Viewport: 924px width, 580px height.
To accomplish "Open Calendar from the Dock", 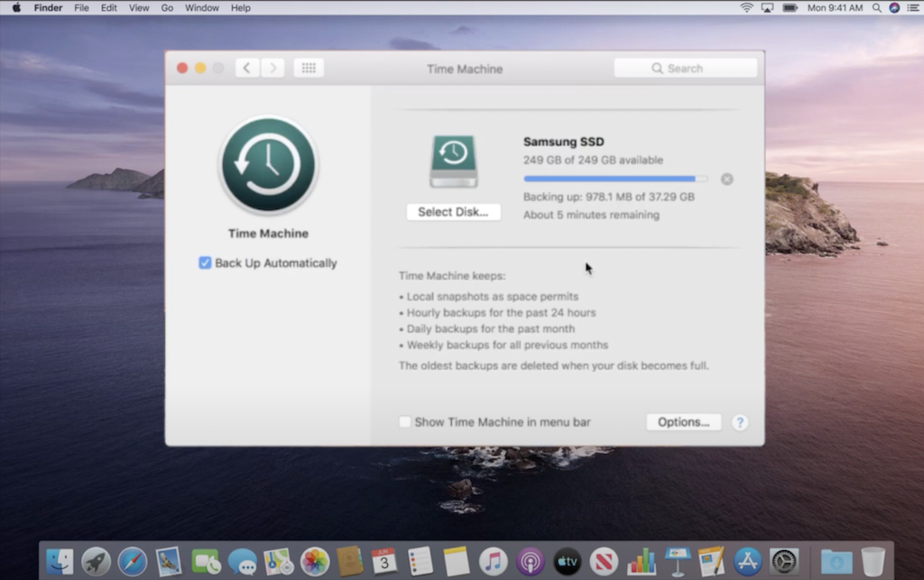I will 384,561.
